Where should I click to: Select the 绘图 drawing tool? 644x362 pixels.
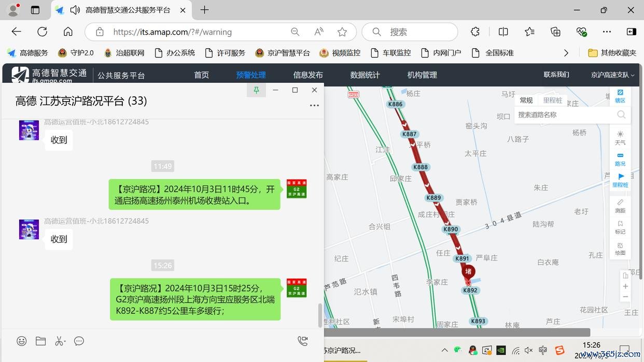click(620, 248)
